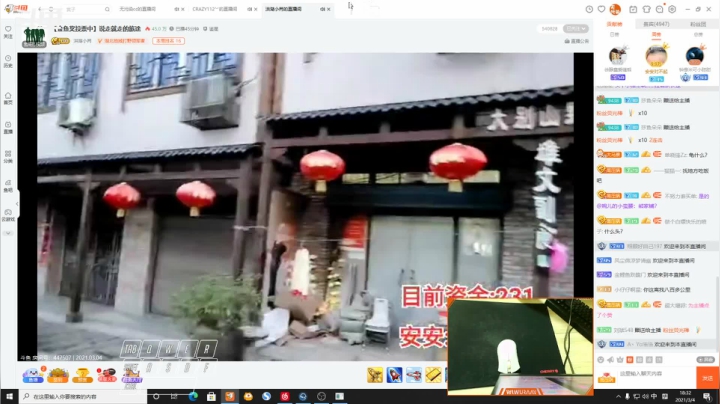Go back with the navigation back arrow
720x404 pixels.
click(x=40, y=9)
